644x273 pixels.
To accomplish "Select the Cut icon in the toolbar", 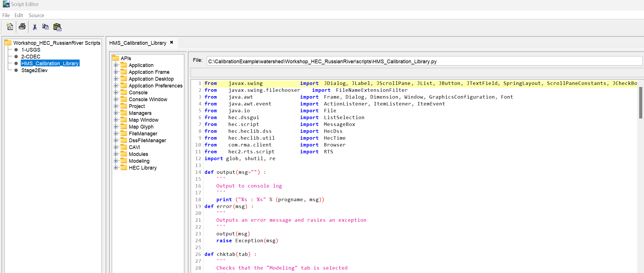I will (x=35, y=27).
